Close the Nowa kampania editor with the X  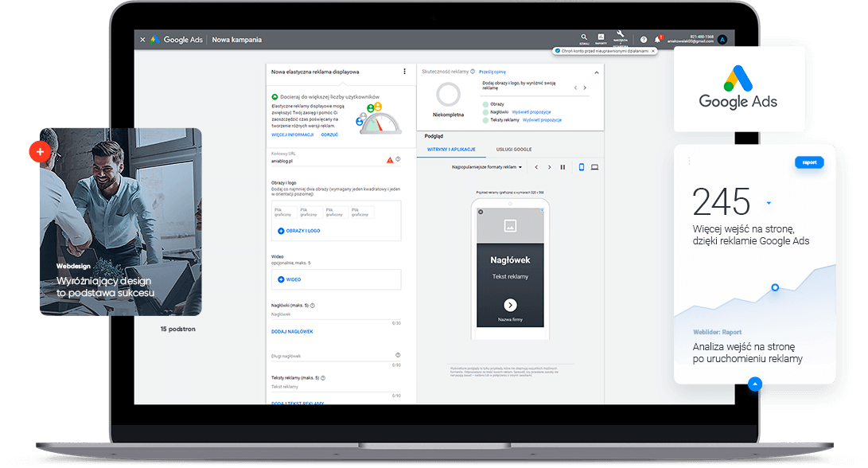point(142,40)
